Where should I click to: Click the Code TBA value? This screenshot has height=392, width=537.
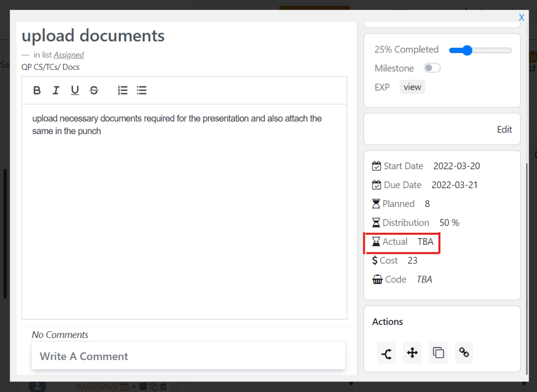point(424,279)
